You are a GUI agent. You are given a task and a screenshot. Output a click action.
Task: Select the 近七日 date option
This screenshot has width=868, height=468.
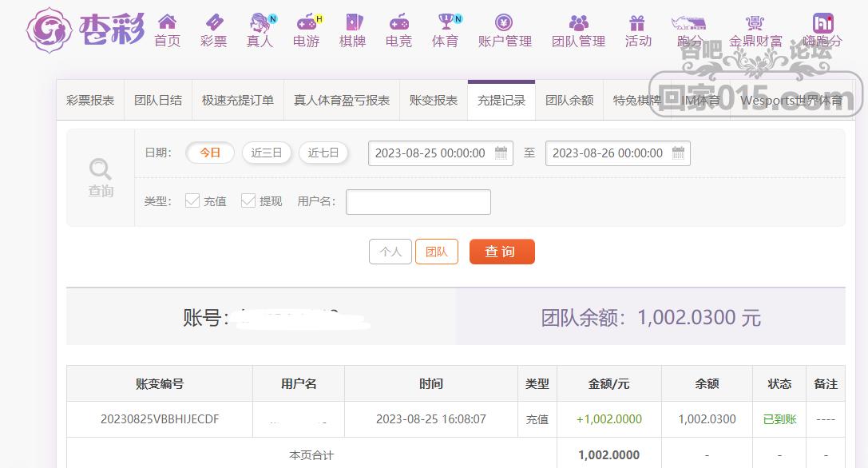pyautogui.click(x=323, y=153)
